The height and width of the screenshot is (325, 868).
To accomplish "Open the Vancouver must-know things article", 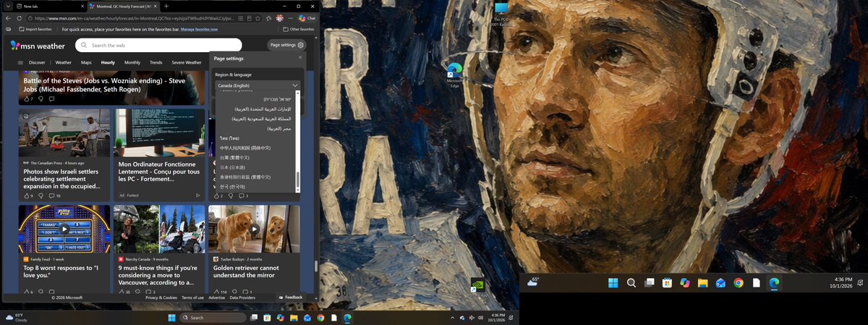I will (x=158, y=274).
